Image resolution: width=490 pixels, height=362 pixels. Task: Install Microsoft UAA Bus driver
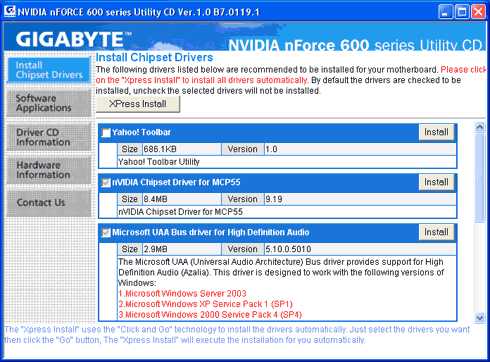[436, 232]
